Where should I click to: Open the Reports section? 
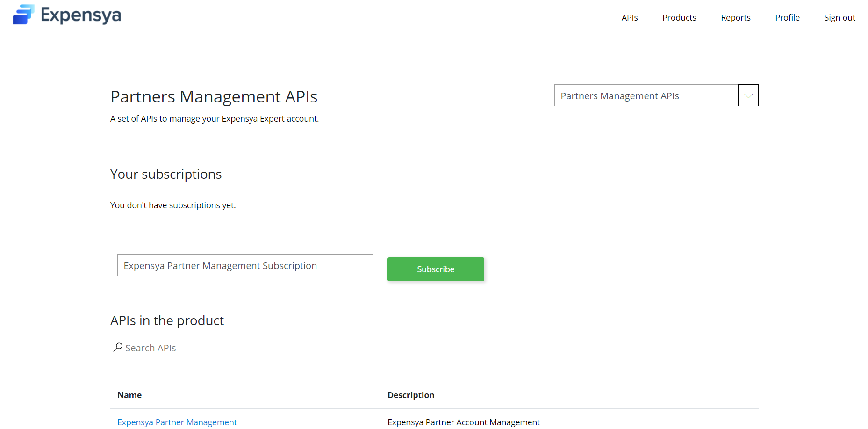click(x=735, y=18)
